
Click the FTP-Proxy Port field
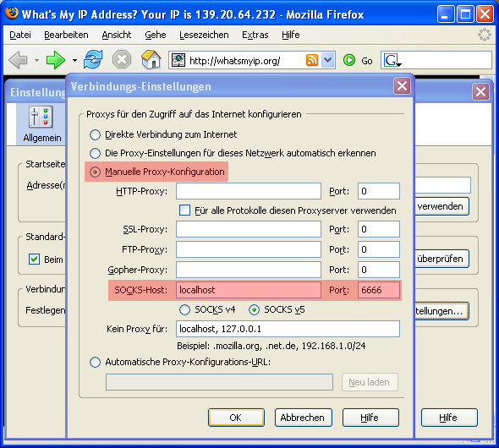point(379,249)
